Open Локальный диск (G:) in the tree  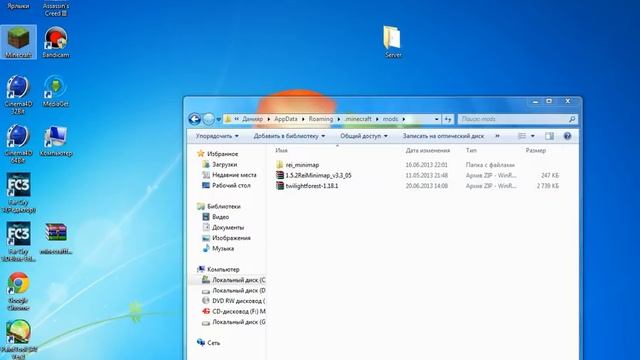tap(238, 322)
